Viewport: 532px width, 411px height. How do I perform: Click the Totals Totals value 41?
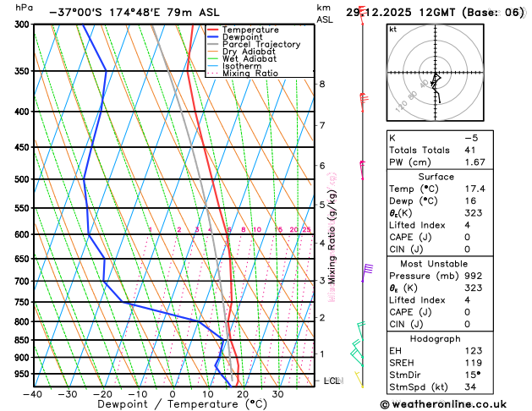pos(470,151)
